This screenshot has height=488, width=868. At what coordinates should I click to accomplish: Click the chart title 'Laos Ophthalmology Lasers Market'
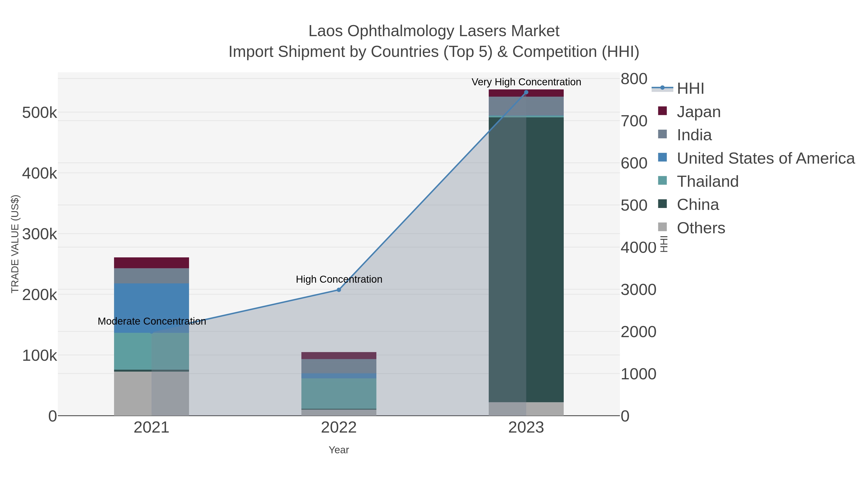point(434,31)
